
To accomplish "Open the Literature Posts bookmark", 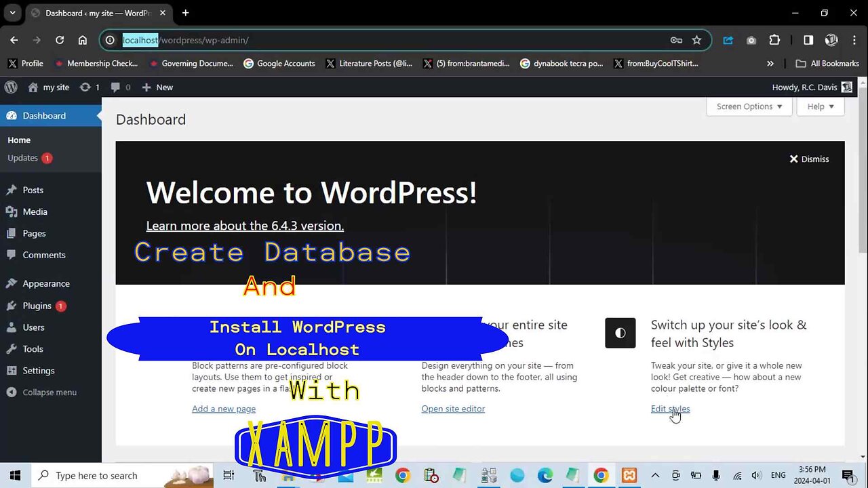I will pyautogui.click(x=369, y=64).
